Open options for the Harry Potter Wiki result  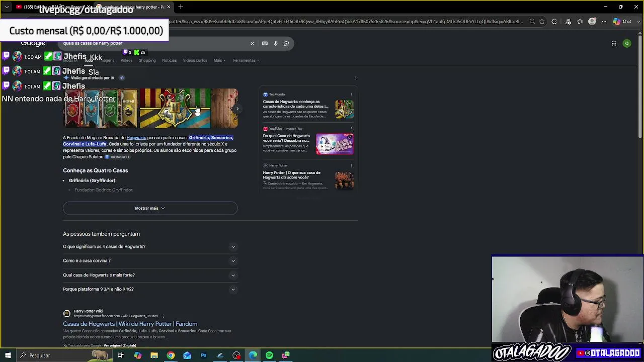point(163,316)
